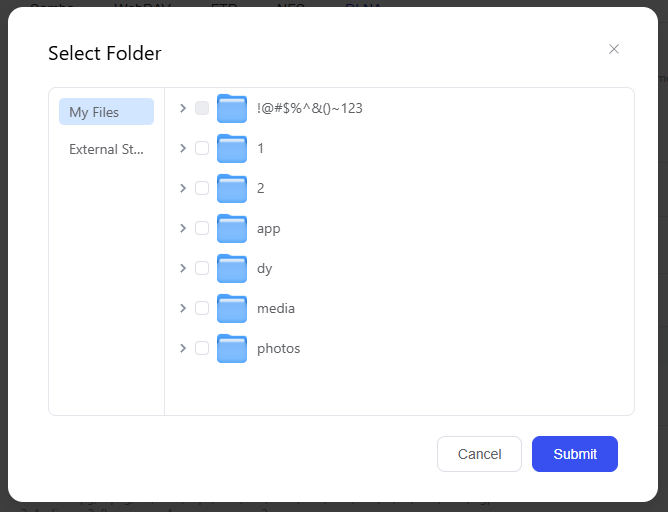Select the media folder name text
The image size is (668, 512).
(276, 308)
